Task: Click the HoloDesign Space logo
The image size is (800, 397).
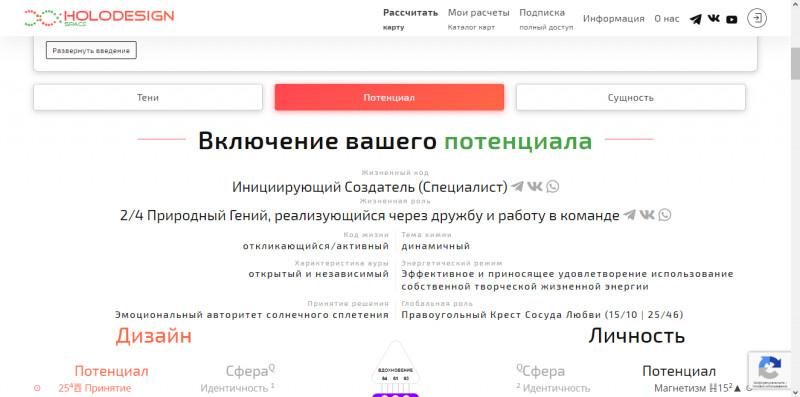Action: point(99,18)
